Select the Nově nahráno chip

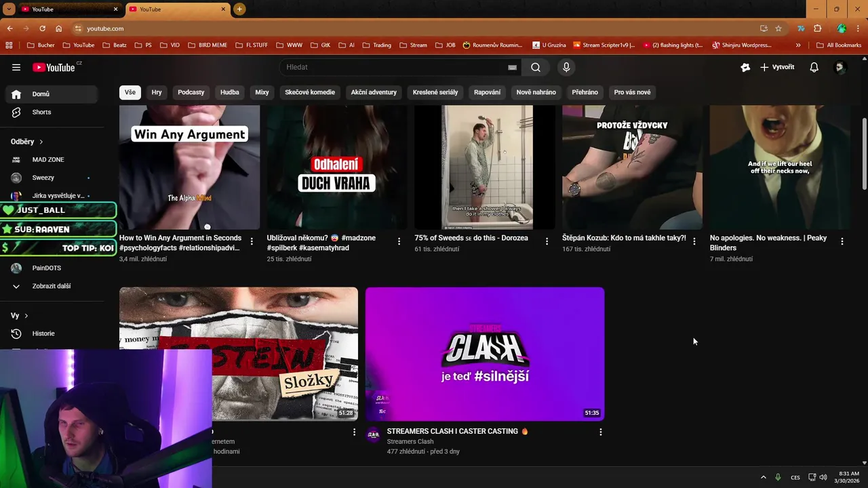536,92
